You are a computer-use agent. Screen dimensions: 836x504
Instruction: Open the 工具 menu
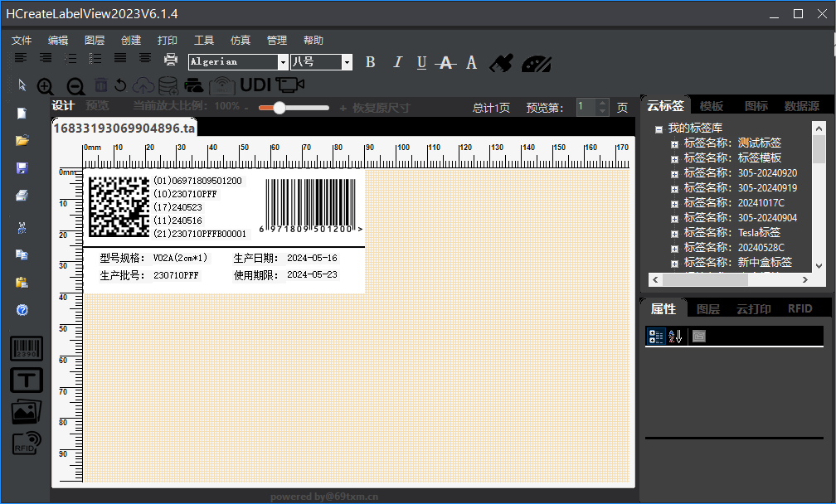(204, 40)
